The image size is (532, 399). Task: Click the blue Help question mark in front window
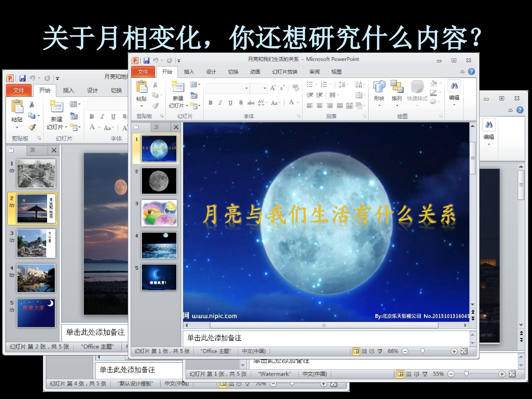click(x=471, y=71)
